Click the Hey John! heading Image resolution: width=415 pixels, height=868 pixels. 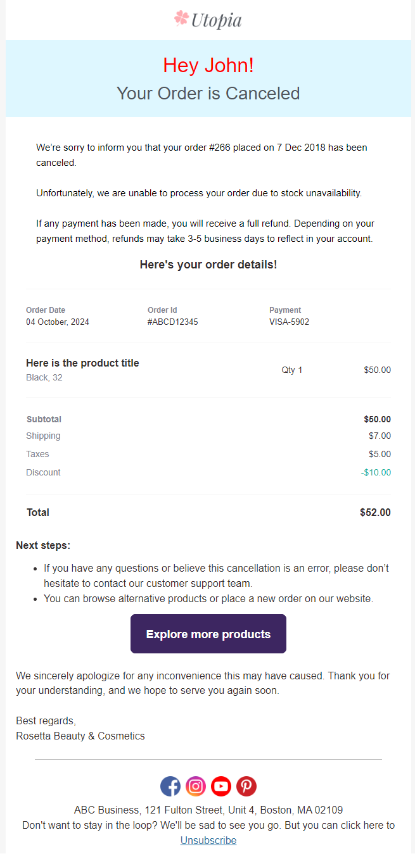[208, 65]
